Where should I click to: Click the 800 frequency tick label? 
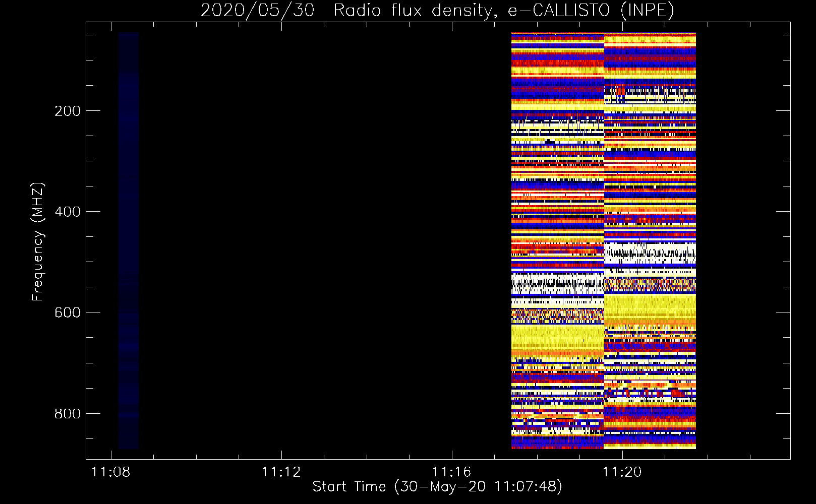[x=68, y=414]
